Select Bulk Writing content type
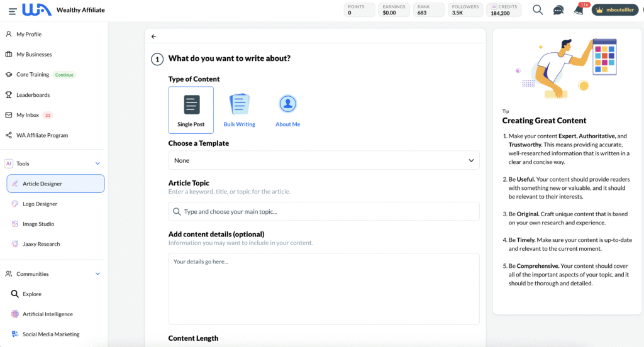Image resolution: width=644 pixels, height=347 pixels. [240, 110]
